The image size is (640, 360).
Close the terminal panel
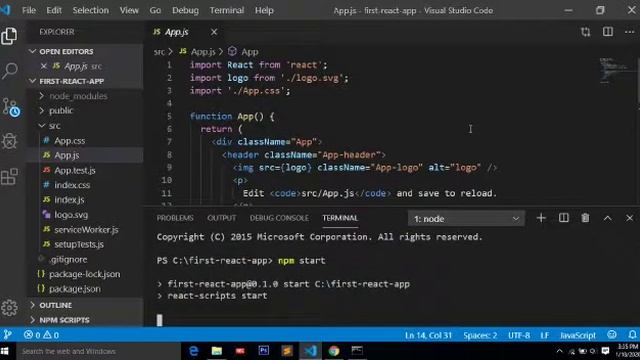(x=629, y=218)
